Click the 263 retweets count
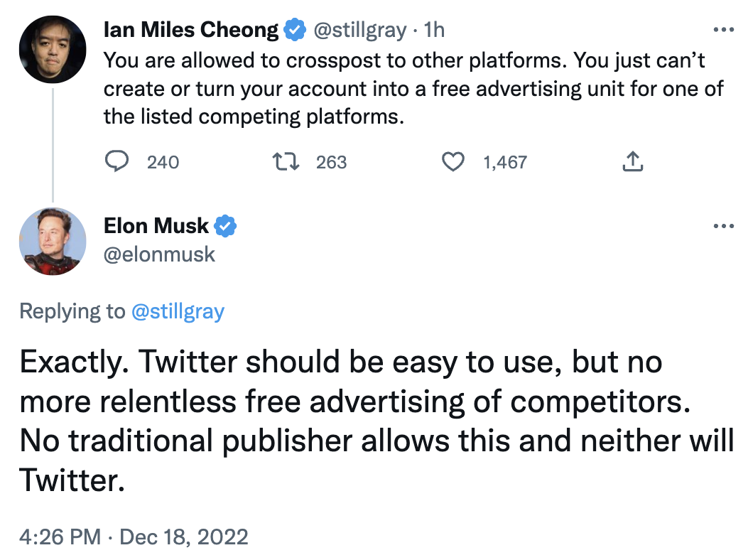This screenshot has width=753, height=560. [331, 162]
